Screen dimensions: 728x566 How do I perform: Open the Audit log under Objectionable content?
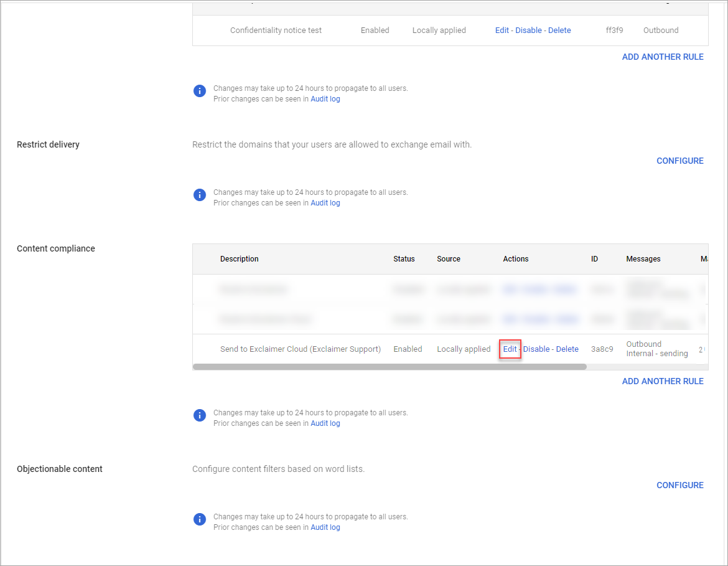tap(325, 527)
